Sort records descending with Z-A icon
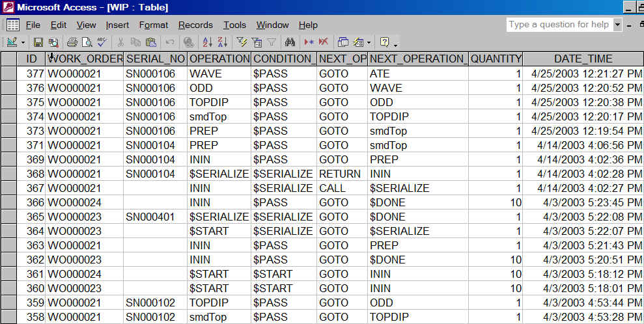The width and height of the screenshot is (644, 324). tap(223, 42)
